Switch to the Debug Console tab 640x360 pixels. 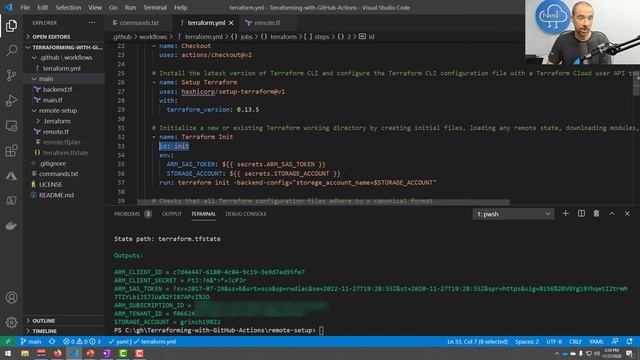[x=246, y=214]
